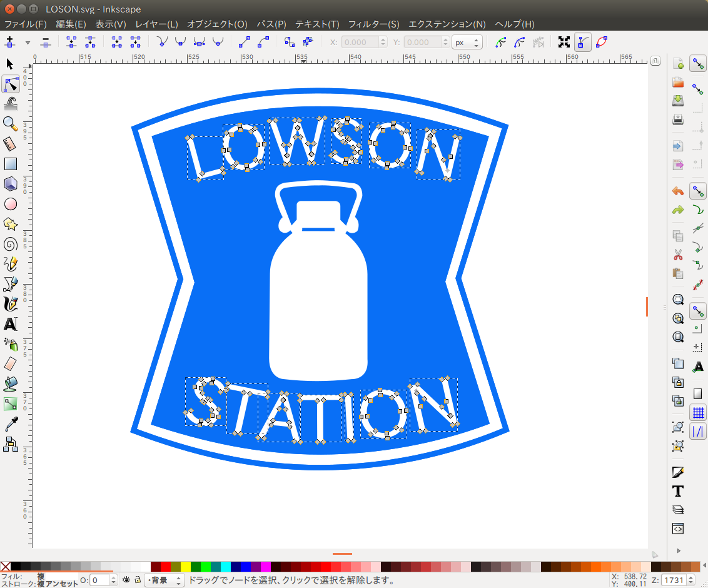Select the Selector arrow tool

tap(10, 64)
